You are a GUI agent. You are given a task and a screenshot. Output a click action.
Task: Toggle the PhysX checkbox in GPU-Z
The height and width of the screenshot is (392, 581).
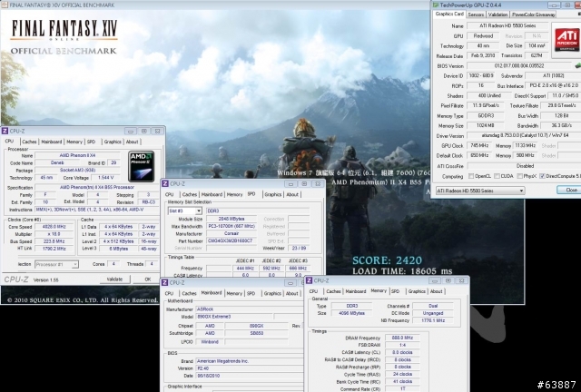coord(519,176)
